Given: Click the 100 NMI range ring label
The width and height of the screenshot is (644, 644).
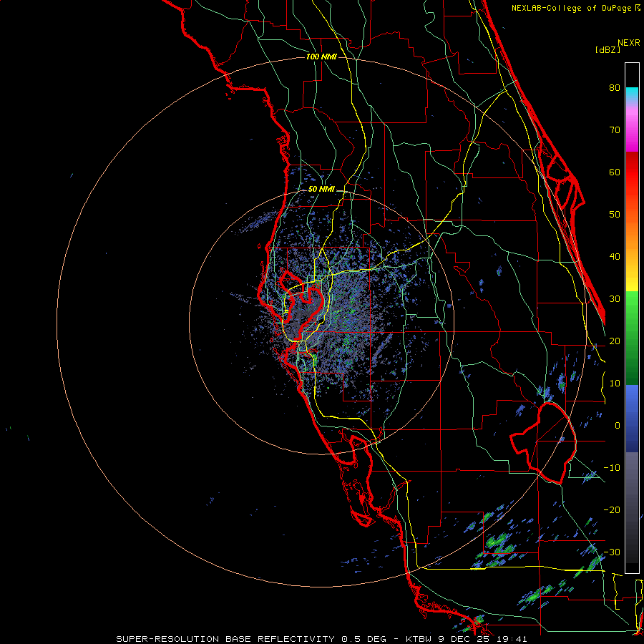Looking at the screenshot, I should pyautogui.click(x=321, y=57).
